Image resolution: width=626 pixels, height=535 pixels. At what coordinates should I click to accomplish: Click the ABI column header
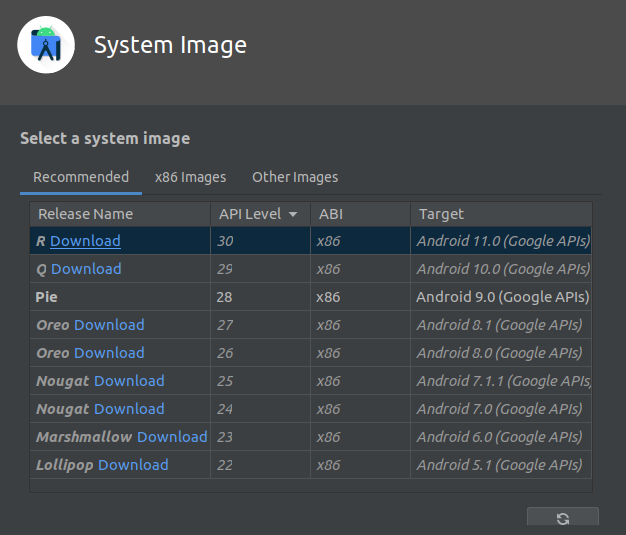tap(361, 214)
